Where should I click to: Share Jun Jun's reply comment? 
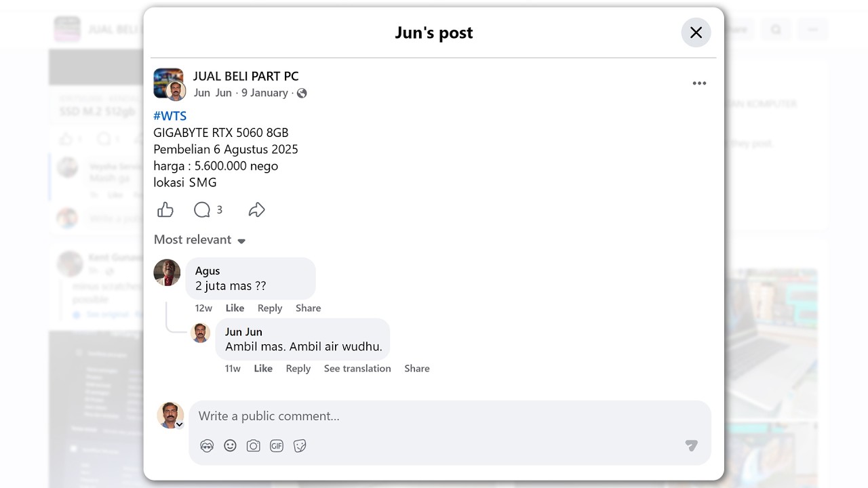pyautogui.click(x=416, y=369)
